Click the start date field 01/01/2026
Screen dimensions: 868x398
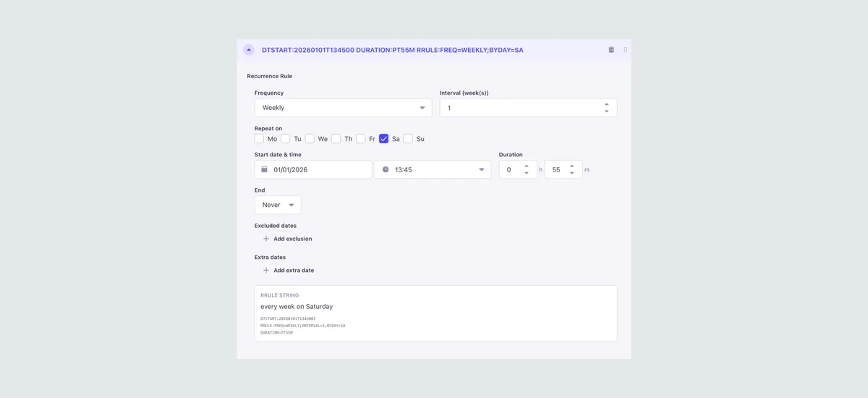pyautogui.click(x=313, y=169)
